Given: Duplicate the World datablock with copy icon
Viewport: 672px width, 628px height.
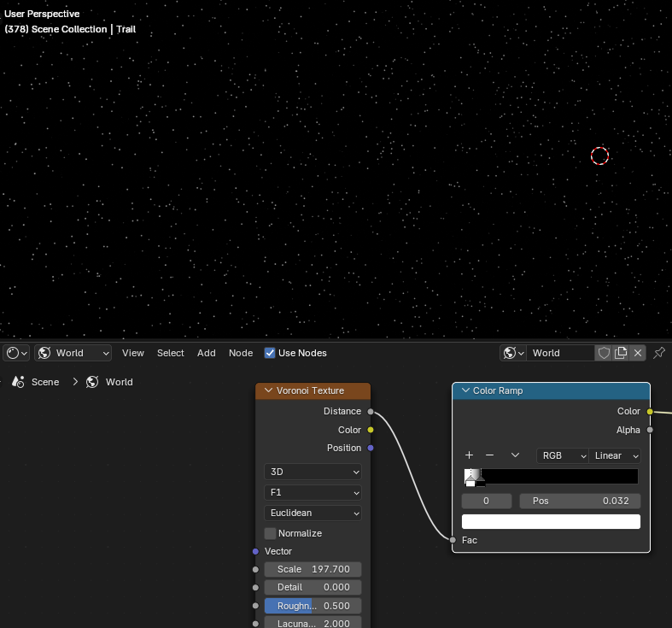Looking at the screenshot, I should (x=621, y=353).
